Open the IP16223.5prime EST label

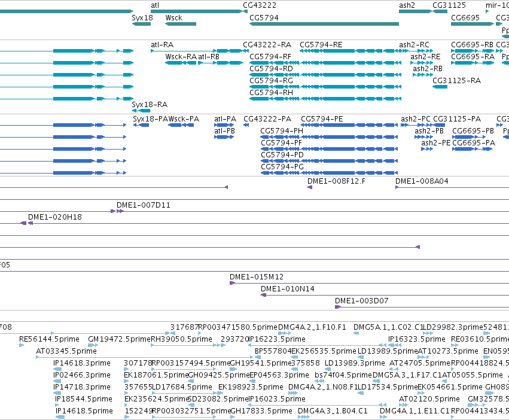click(x=277, y=339)
